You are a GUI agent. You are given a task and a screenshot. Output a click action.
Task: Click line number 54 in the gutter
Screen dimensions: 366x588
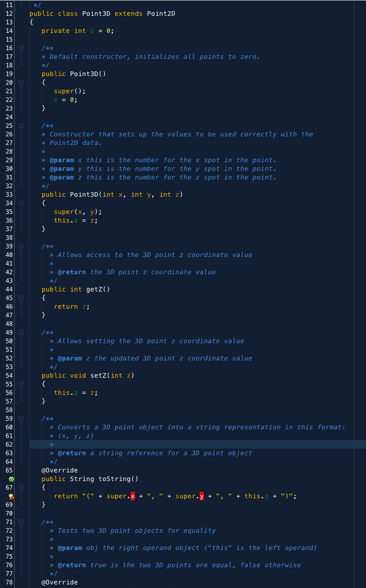tap(9, 376)
